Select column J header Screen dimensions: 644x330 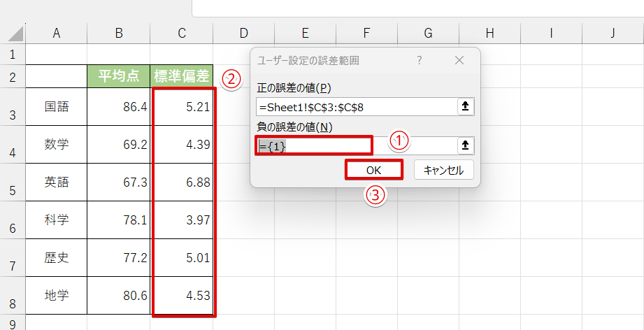pyautogui.click(x=613, y=33)
